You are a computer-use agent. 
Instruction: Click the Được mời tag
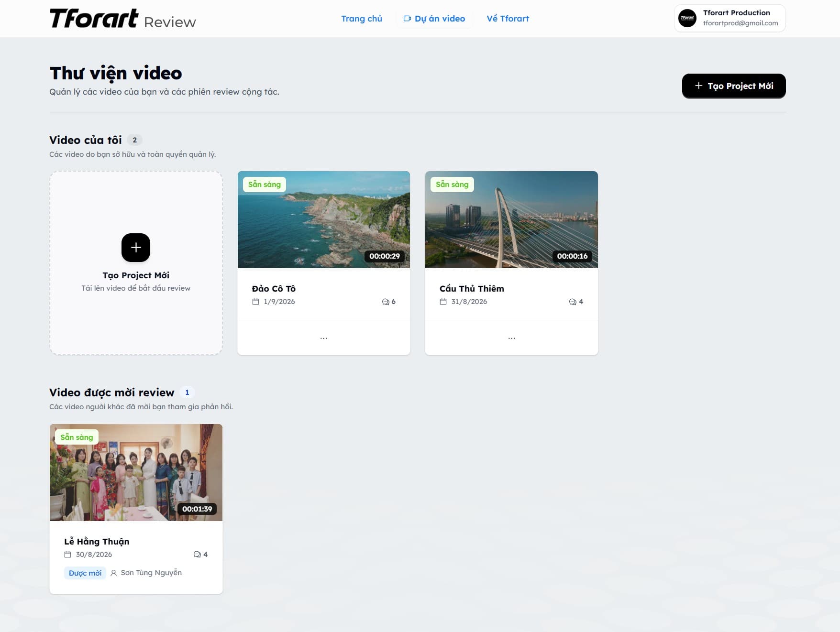point(85,573)
